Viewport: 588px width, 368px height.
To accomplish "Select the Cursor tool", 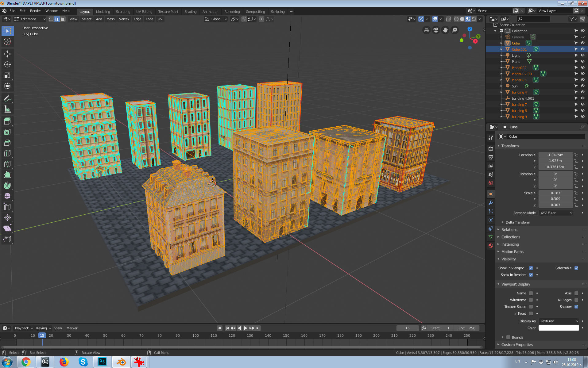I will pyautogui.click(x=7, y=41).
